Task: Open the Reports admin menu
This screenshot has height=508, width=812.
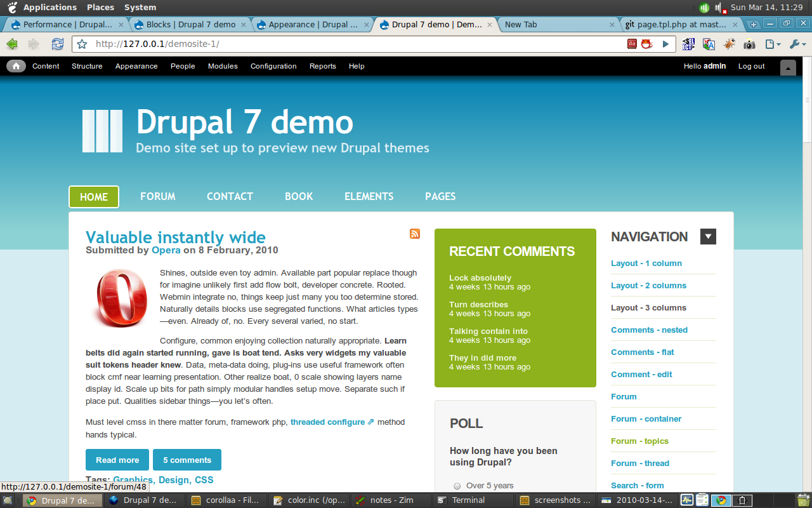Action: tap(323, 66)
